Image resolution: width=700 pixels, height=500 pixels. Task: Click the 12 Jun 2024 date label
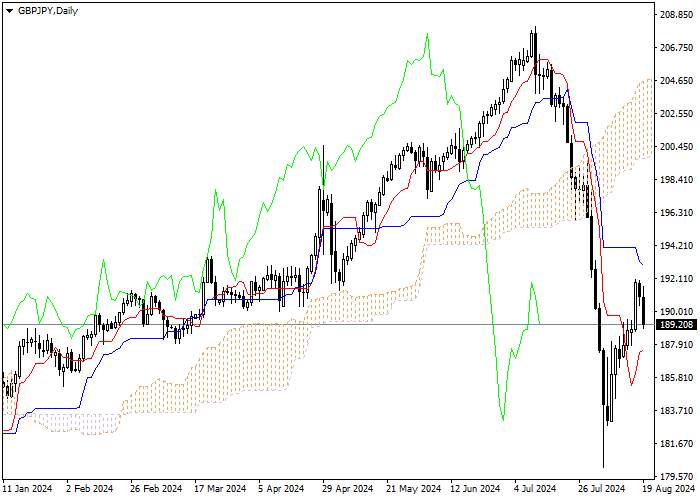(x=475, y=488)
